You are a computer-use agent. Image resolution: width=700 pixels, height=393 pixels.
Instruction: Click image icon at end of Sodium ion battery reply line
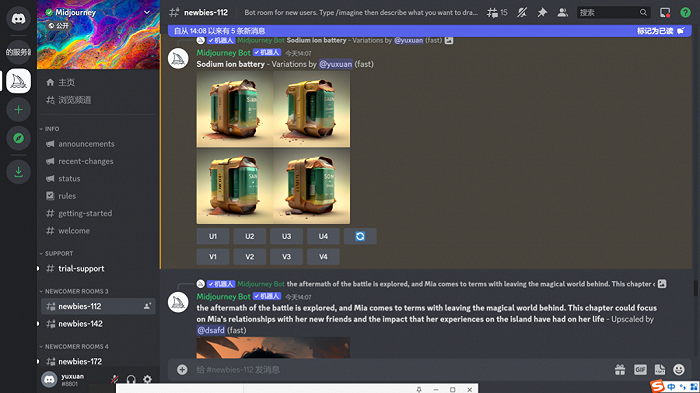pos(449,40)
